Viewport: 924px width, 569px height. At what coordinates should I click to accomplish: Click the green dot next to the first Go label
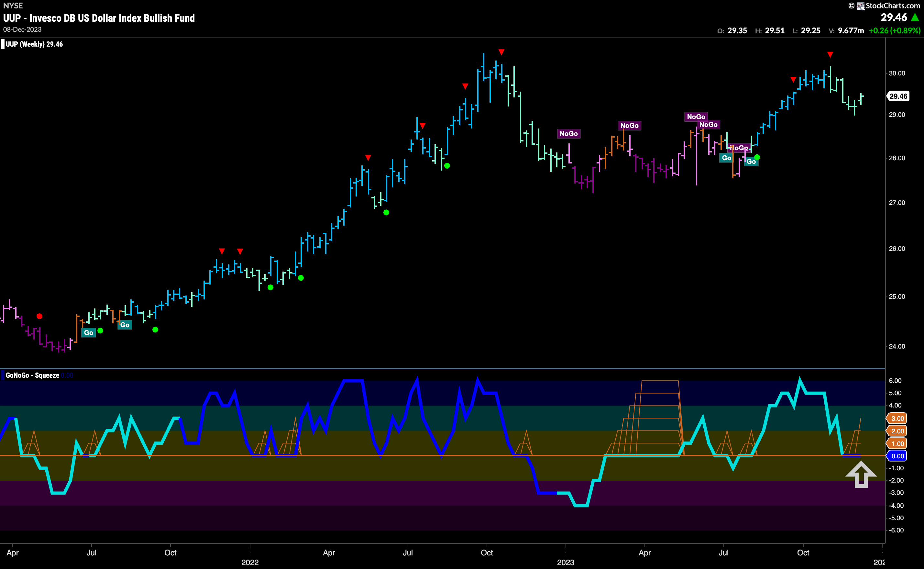[100, 330]
